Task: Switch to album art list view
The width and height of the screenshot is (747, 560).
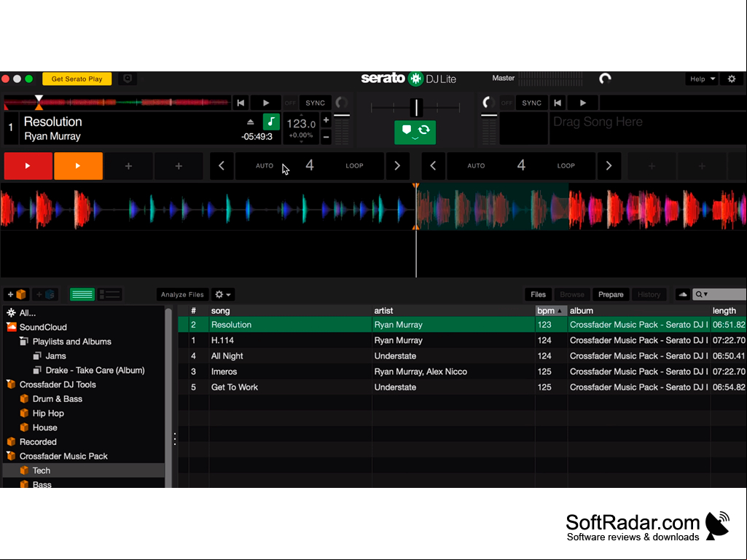Action: (x=109, y=294)
